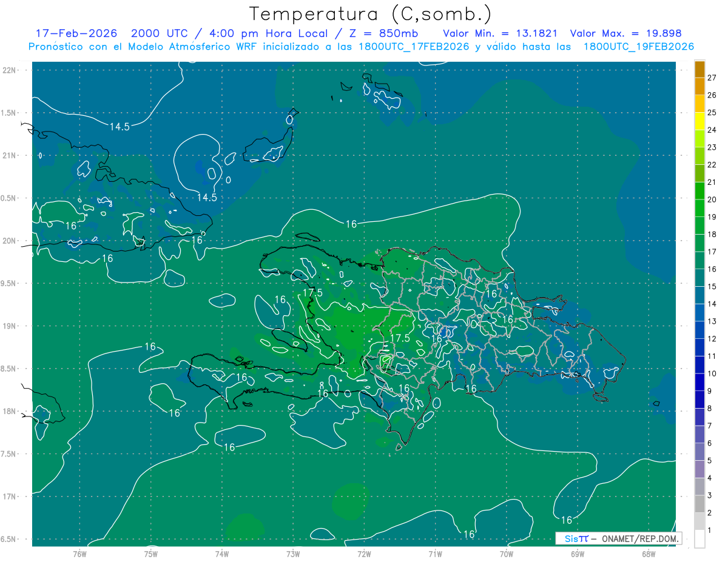Screen dimensions: 728x562
Task: Select the 17-Feb-2026 date text
Action: pos(76,33)
